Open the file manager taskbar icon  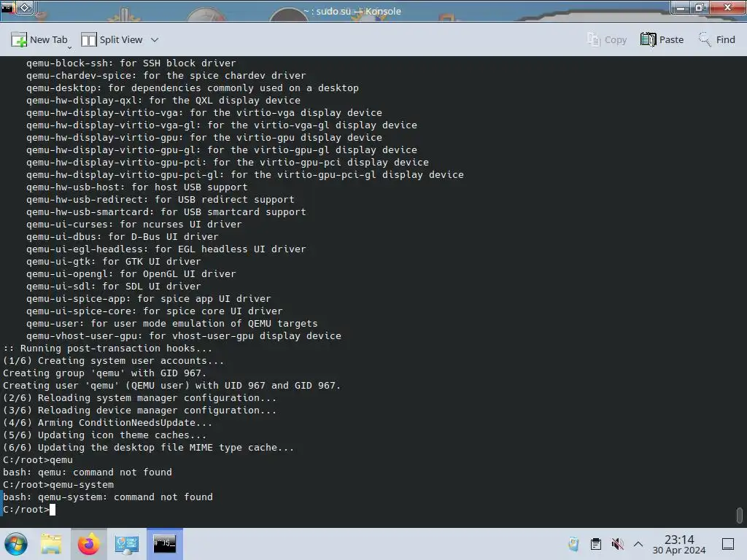pyautogui.click(x=52, y=544)
